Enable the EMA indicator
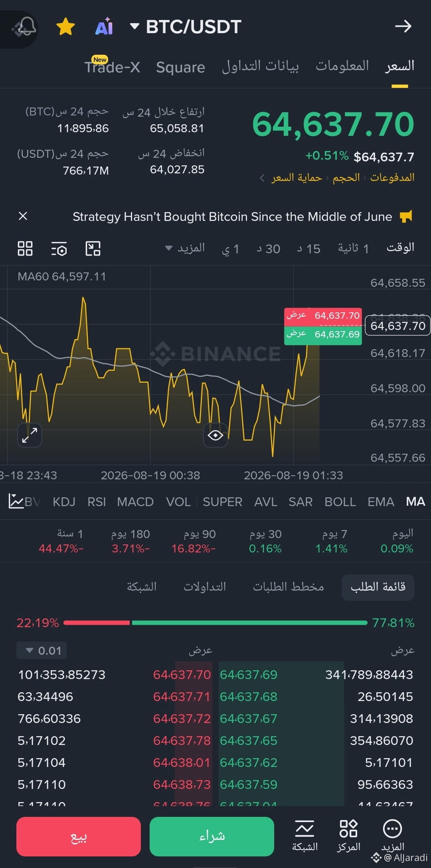Image resolution: width=431 pixels, height=868 pixels. (381, 502)
